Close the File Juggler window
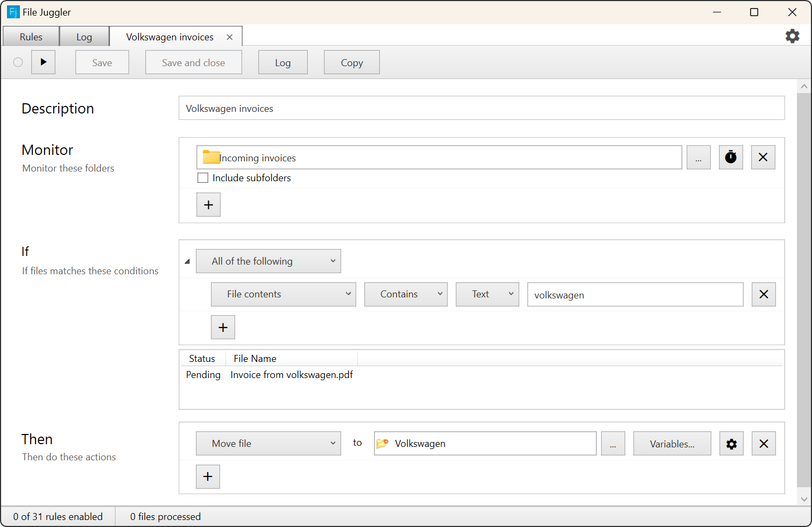Viewport: 812px width, 527px height. pyautogui.click(x=792, y=12)
